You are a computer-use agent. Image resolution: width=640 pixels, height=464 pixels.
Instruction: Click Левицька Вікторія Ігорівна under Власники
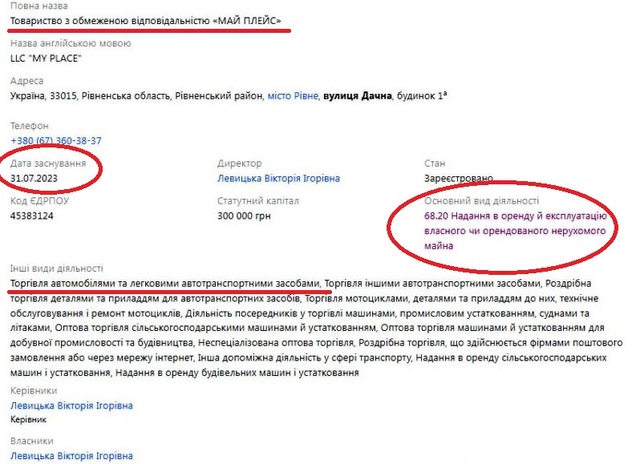[x=71, y=455]
